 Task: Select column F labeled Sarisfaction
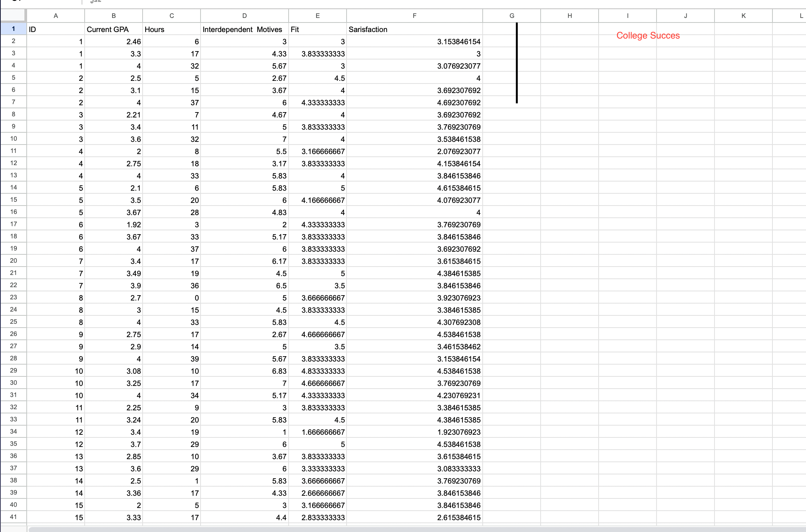click(414, 16)
